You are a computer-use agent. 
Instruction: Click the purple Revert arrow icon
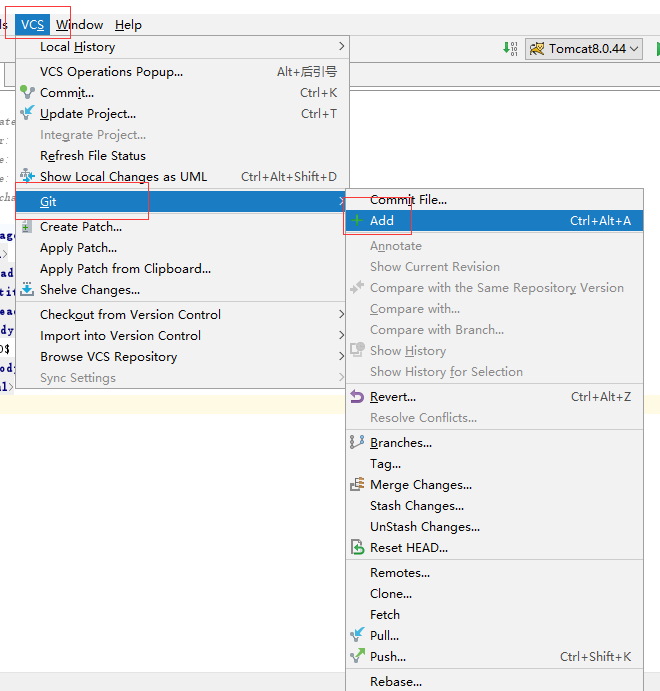coord(357,397)
